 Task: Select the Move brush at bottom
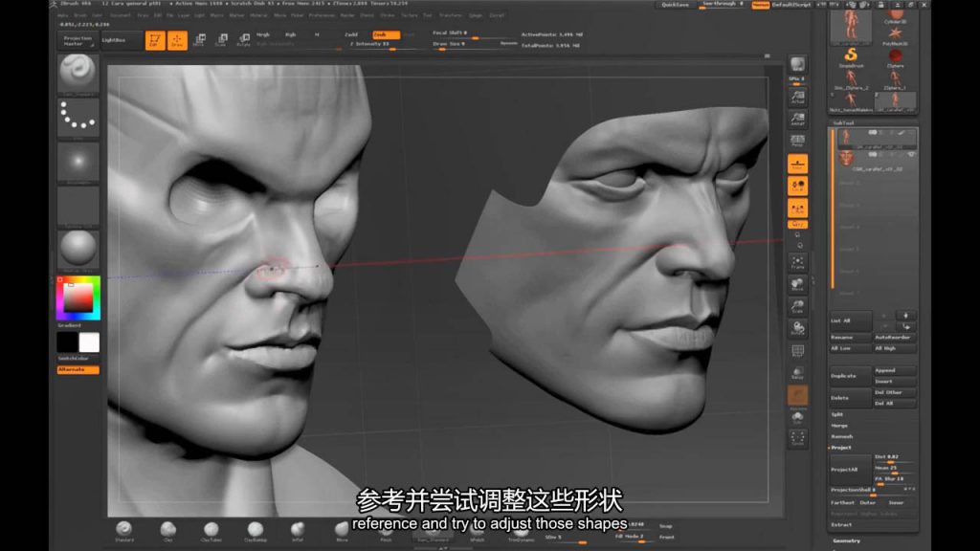pos(342,531)
